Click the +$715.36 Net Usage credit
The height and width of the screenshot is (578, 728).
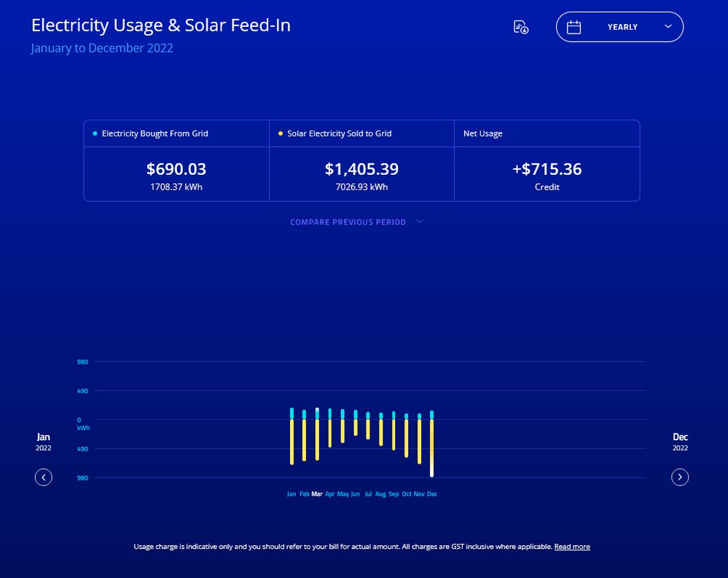(547, 169)
